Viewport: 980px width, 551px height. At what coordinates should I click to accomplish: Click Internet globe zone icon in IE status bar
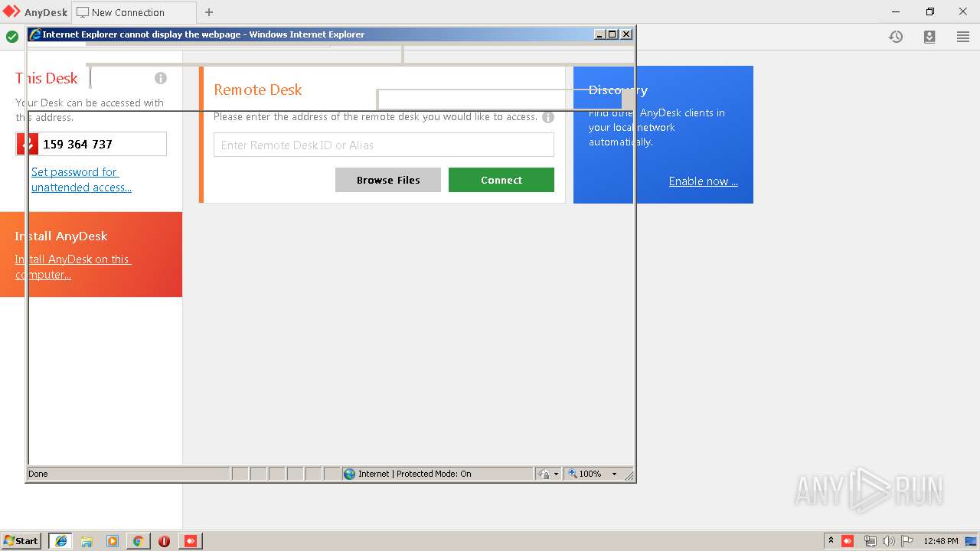click(350, 474)
